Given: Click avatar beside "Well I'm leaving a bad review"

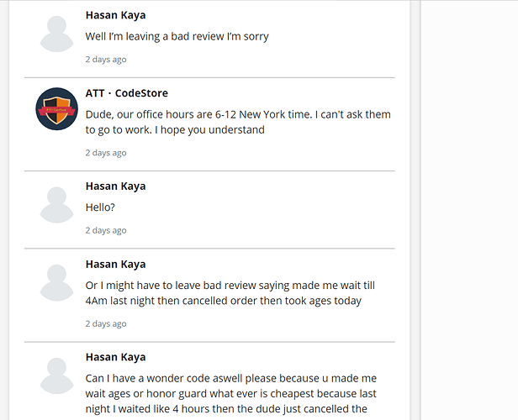Looking at the screenshot, I should pyautogui.click(x=57, y=33).
